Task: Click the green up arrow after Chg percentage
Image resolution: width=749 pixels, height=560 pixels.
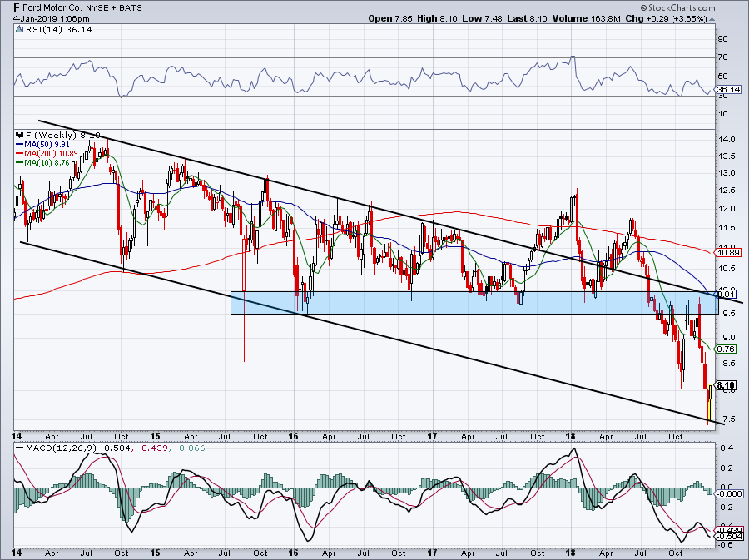Action: coord(712,19)
